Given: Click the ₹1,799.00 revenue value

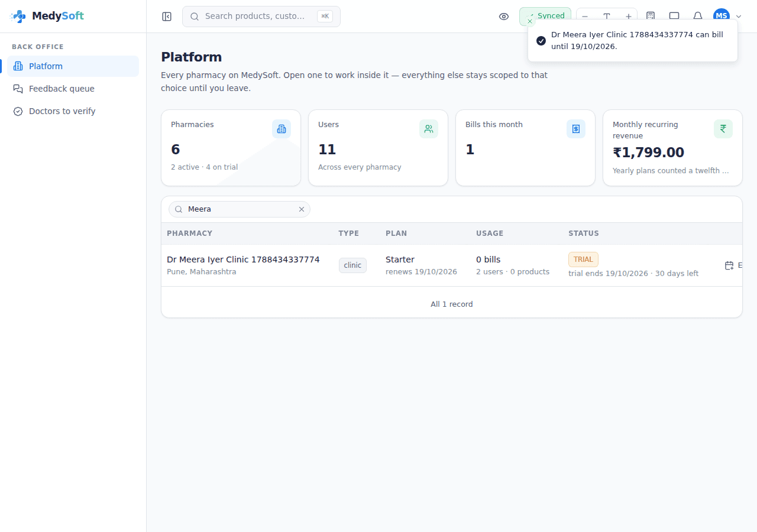Looking at the screenshot, I should tap(648, 153).
